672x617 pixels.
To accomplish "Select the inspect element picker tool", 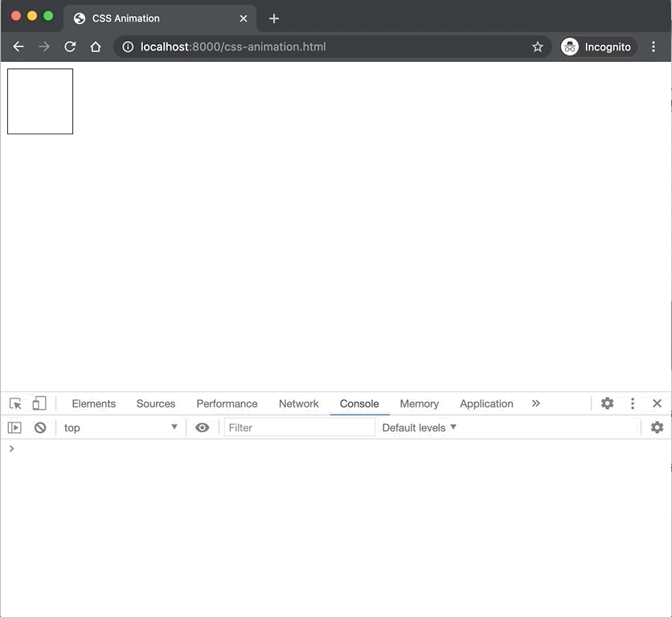I will [x=14, y=403].
